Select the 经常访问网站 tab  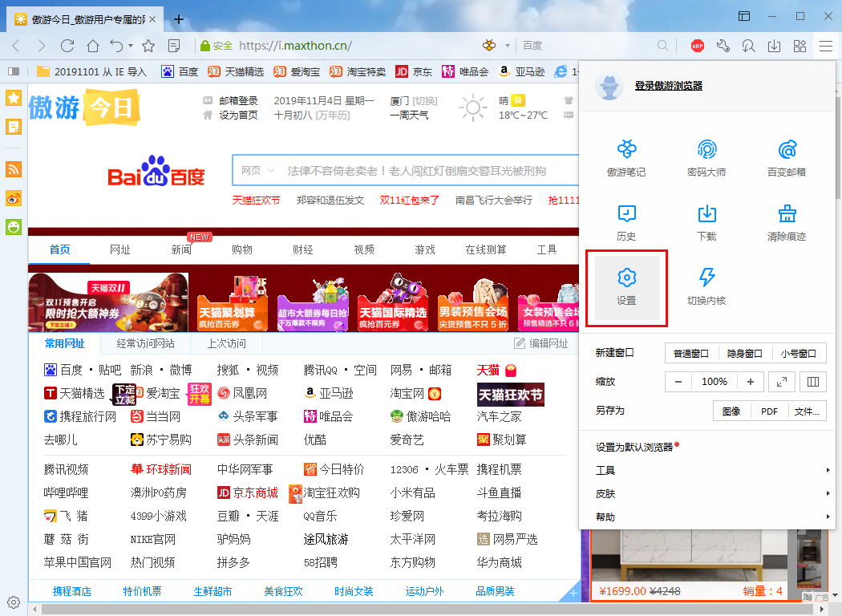point(144,343)
